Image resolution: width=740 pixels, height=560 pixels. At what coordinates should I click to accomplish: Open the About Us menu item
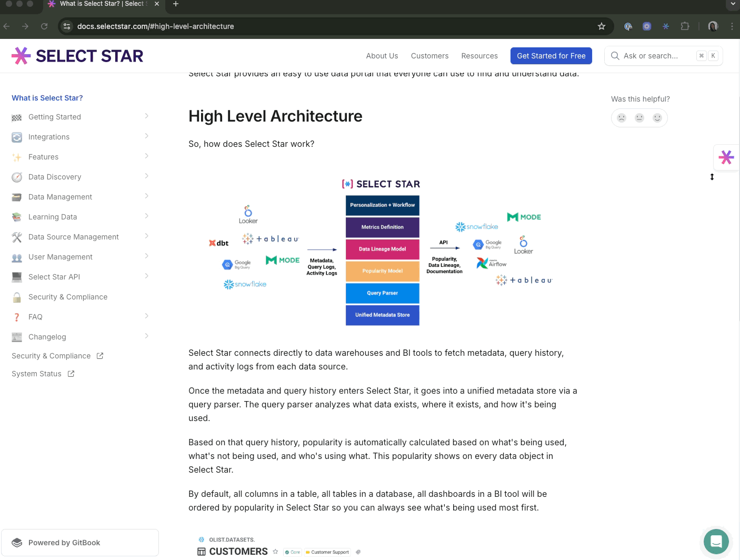(x=382, y=56)
